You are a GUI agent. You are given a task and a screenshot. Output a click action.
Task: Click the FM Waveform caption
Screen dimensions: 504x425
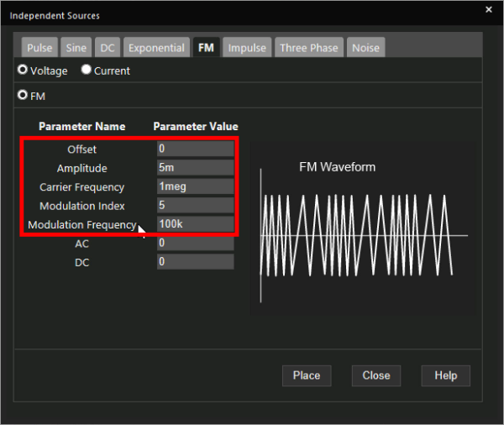click(x=337, y=167)
